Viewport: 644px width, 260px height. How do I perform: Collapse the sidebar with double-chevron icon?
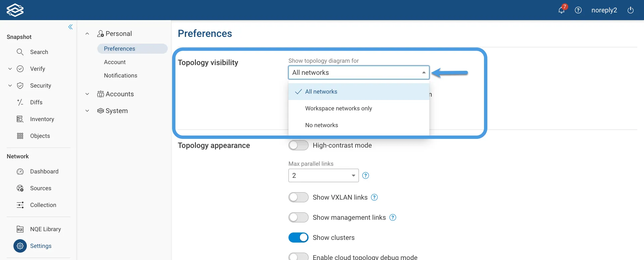pos(70,27)
